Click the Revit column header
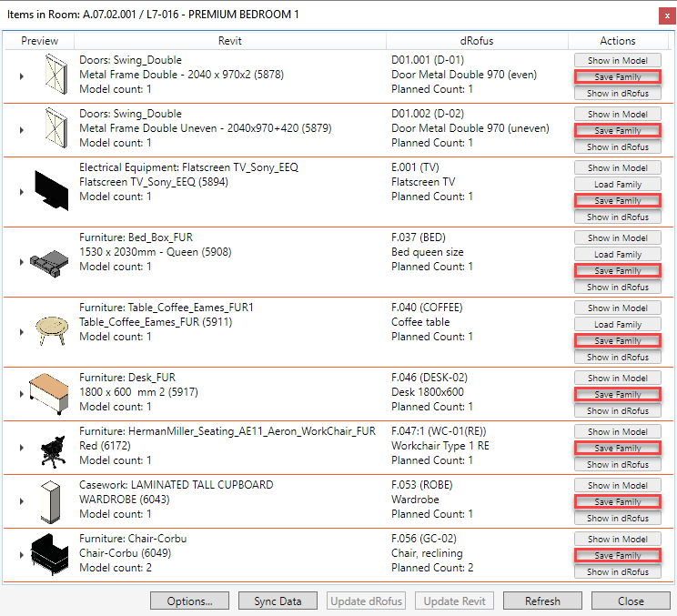 [229, 41]
